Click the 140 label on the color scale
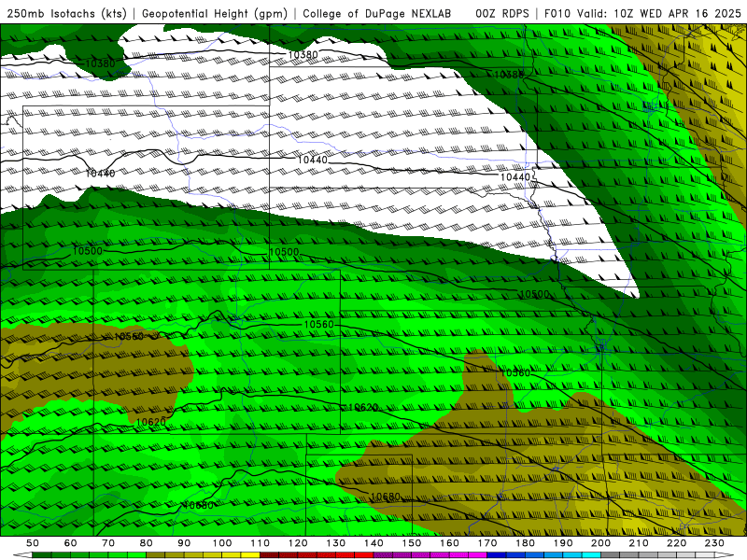Image resolution: width=747 pixels, height=560 pixels. tap(373, 543)
